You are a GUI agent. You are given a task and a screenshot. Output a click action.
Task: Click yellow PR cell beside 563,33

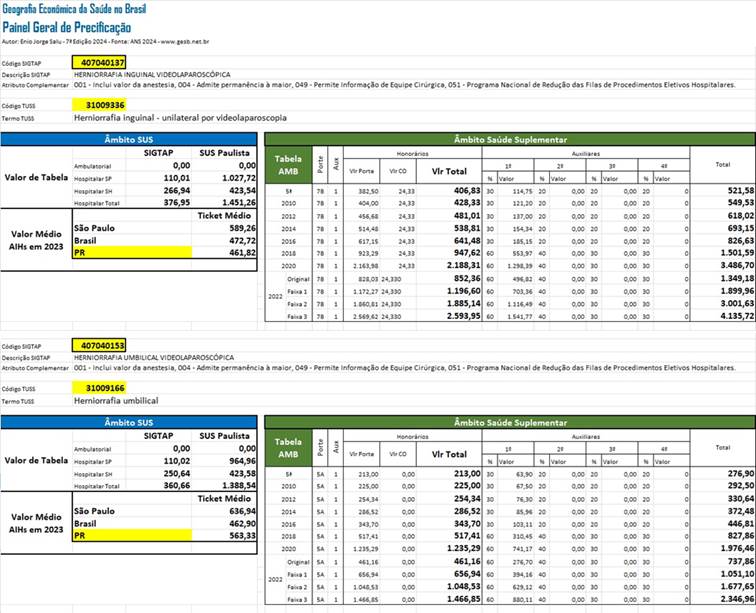(x=132, y=536)
